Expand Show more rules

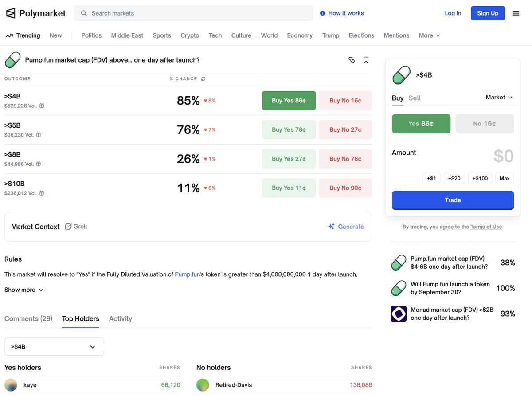(x=24, y=290)
